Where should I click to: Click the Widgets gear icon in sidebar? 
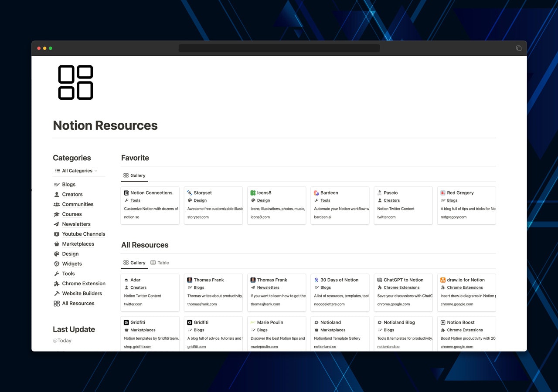(x=57, y=264)
